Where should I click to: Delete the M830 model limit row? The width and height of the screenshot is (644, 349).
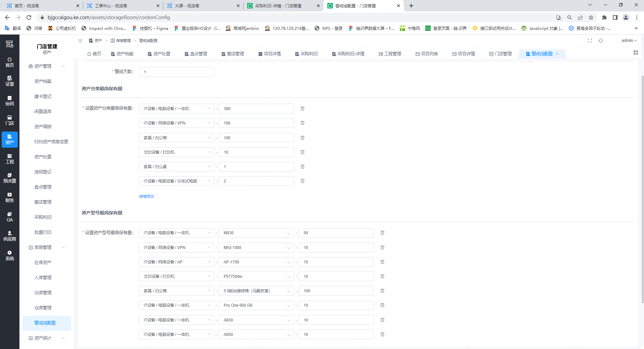click(382, 233)
